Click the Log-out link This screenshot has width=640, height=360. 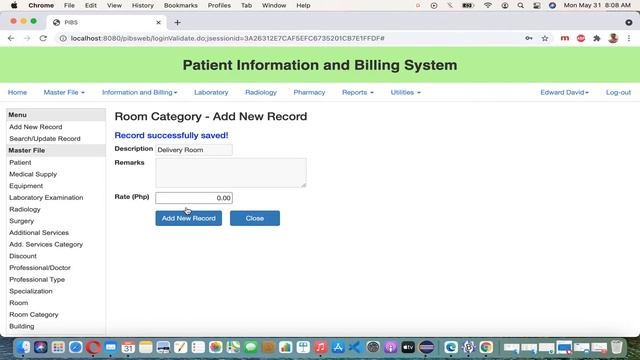[618, 92]
